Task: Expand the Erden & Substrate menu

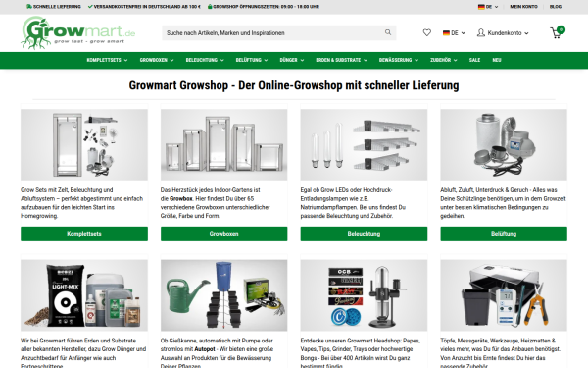Action: click(341, 60)
